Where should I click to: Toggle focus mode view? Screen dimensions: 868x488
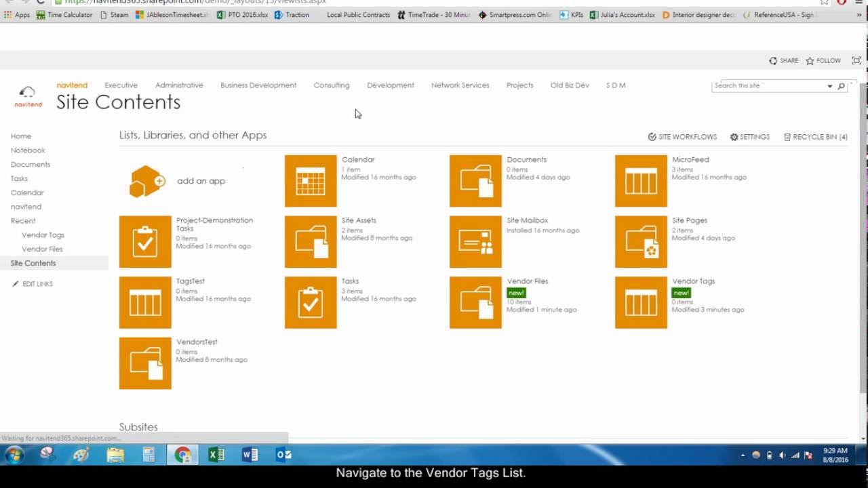coord(856,60)
